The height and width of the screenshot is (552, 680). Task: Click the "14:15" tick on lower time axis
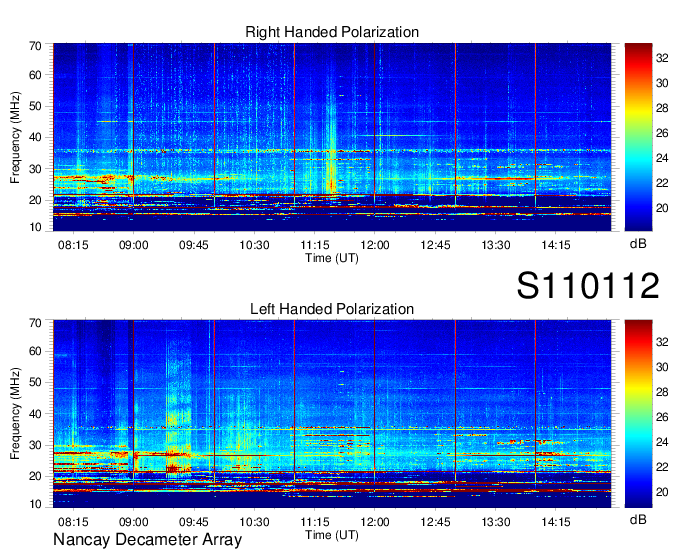point(556,522)
